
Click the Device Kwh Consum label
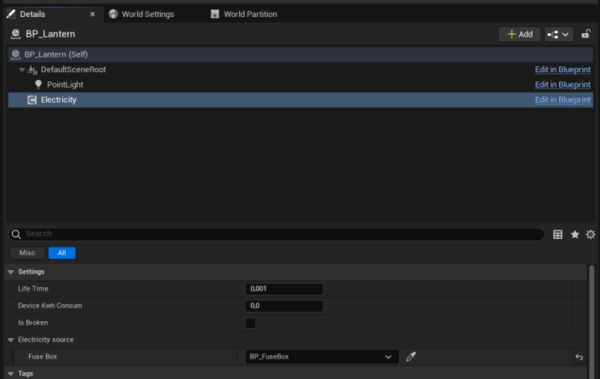(50, 305)
